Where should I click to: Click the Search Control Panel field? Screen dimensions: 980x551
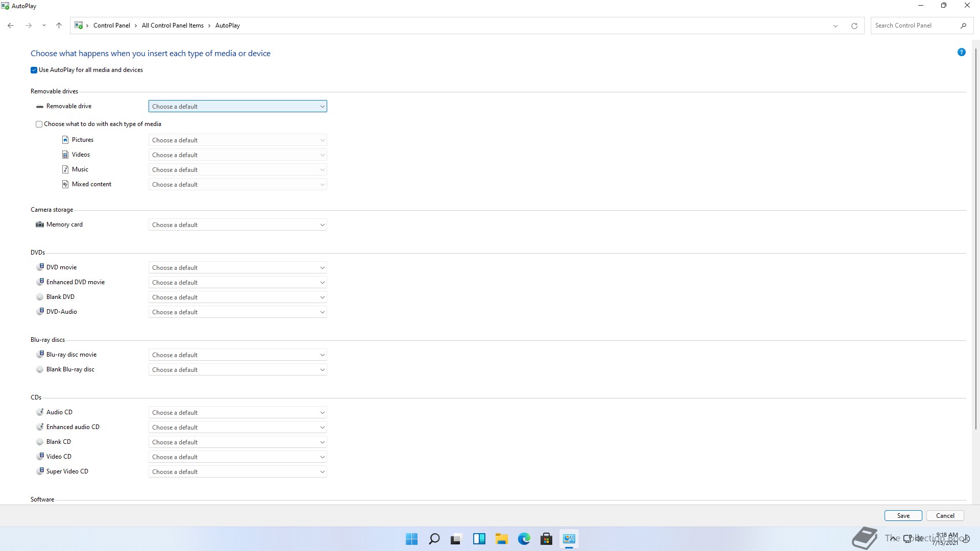pyautogui.click(x=914, y=26)
